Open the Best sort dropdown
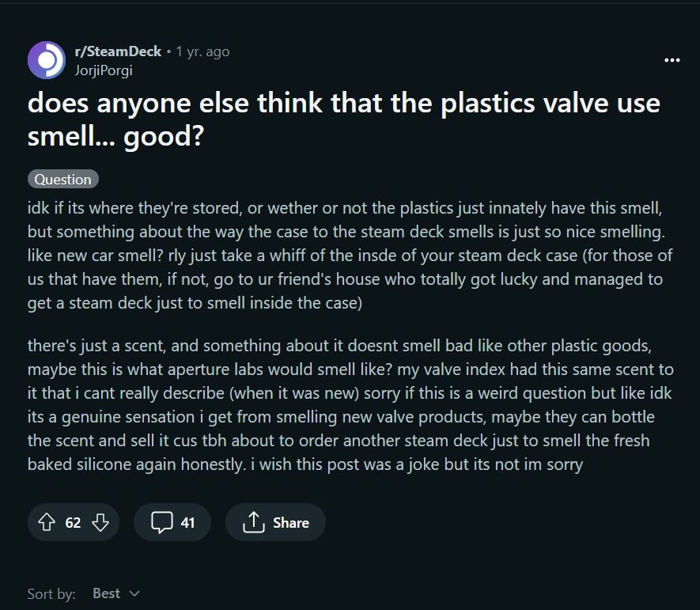The width and height of the screenshot is (700, 610). pos(116,593)
